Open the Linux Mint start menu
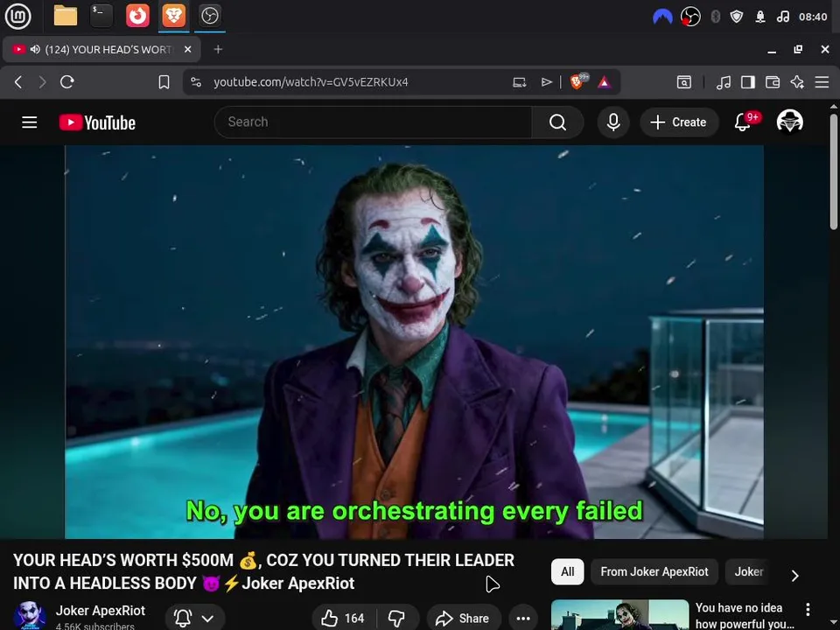 tap(17, 16)
